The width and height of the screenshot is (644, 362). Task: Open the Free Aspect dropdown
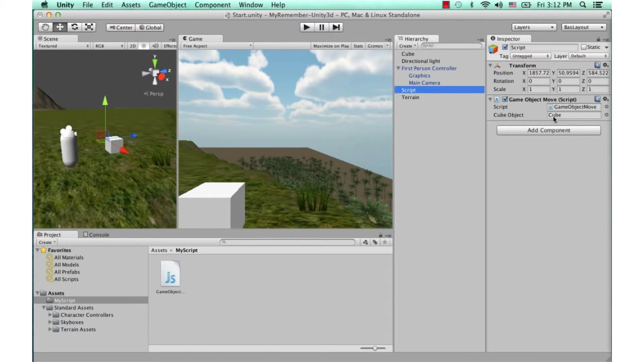(217, 46)
